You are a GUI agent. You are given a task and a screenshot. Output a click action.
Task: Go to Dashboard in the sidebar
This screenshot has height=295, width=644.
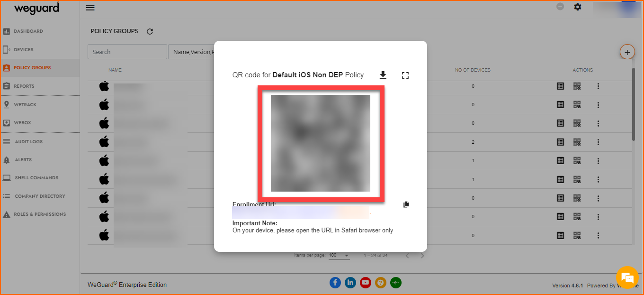click(x=28, y=31)
